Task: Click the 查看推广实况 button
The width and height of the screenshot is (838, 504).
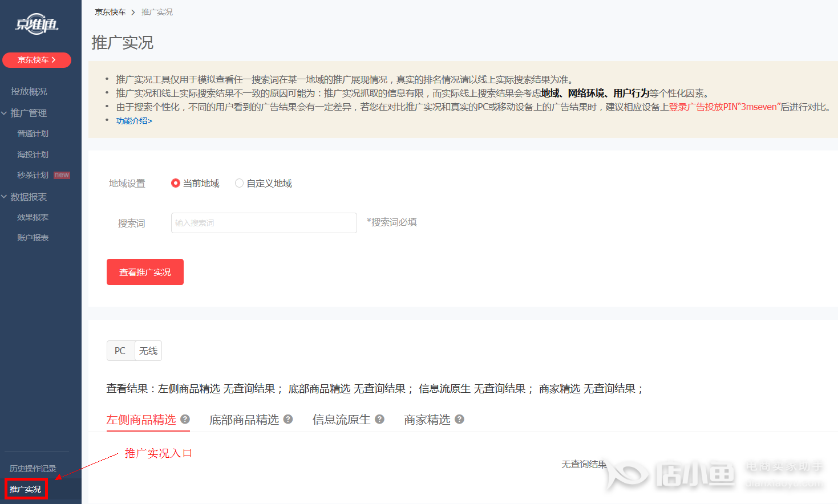Action: pos(145,272)
